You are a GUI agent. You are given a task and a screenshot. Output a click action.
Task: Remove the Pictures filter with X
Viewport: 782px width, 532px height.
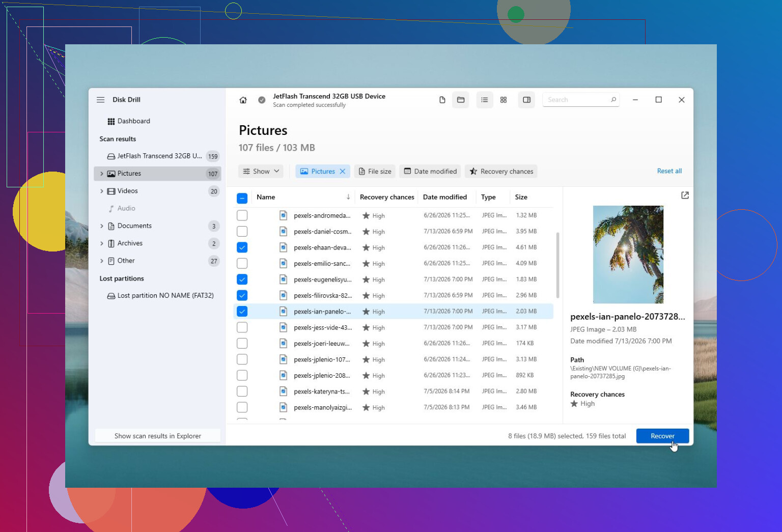pyautogui.click(x=343, y=172)
